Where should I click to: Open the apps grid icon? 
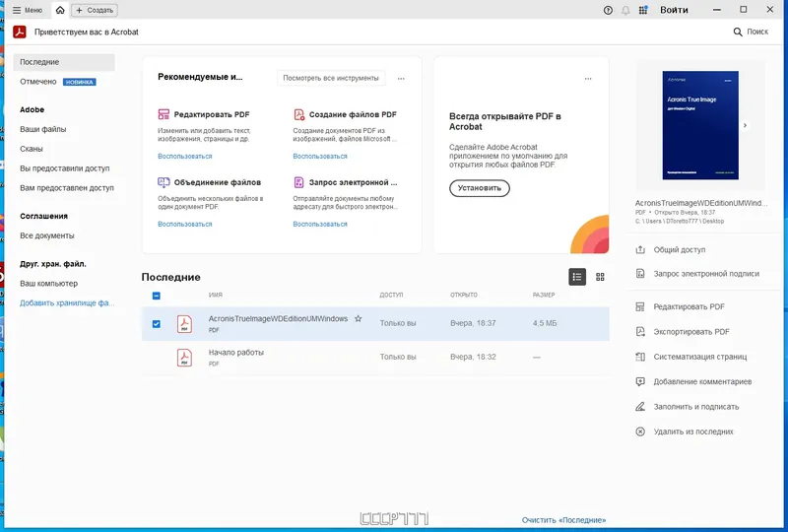[x=643, y=10]
